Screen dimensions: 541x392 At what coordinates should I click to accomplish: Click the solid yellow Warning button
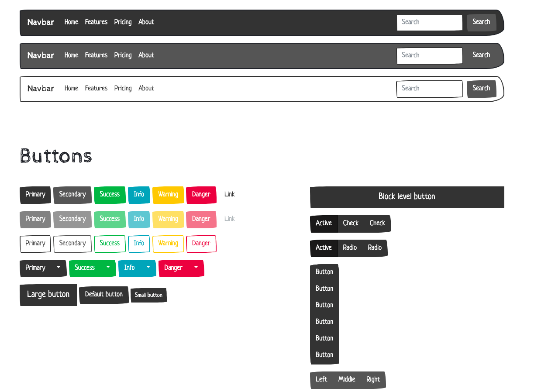[x=168, y=195]
